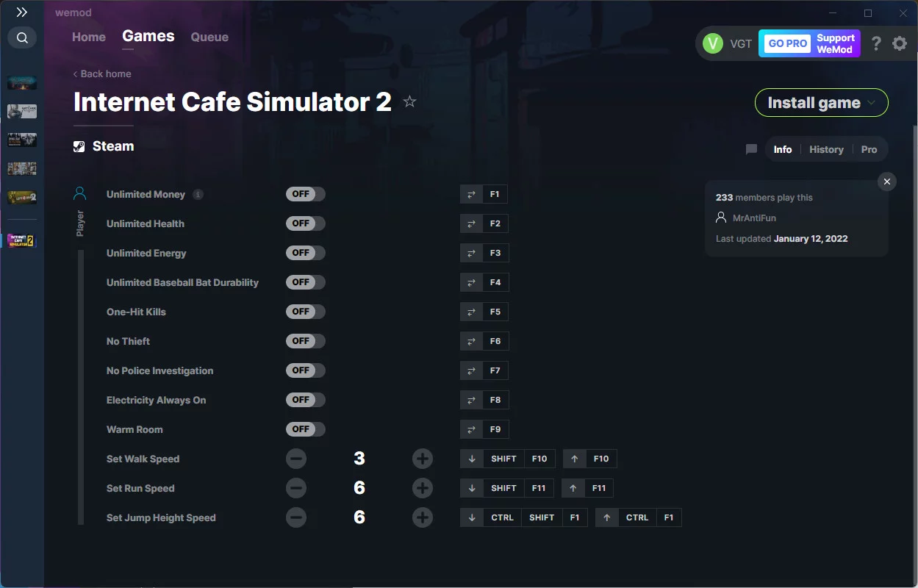Decrease Set Jump Height Speed with minus
Screen dimensions: 918x588
[x=296, y=518]
